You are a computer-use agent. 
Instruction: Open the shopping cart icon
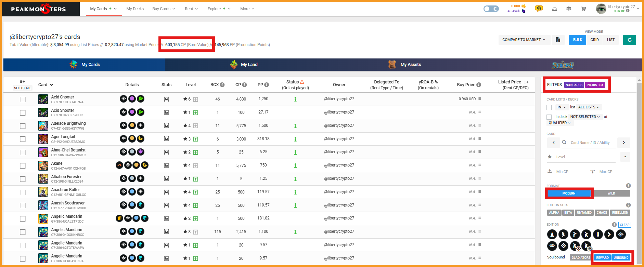pos(583,9)
